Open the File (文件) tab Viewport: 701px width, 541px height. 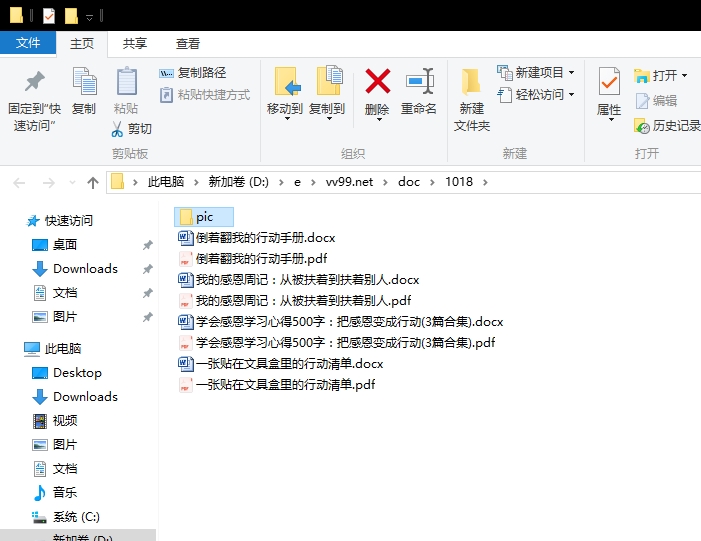(28, 43)
